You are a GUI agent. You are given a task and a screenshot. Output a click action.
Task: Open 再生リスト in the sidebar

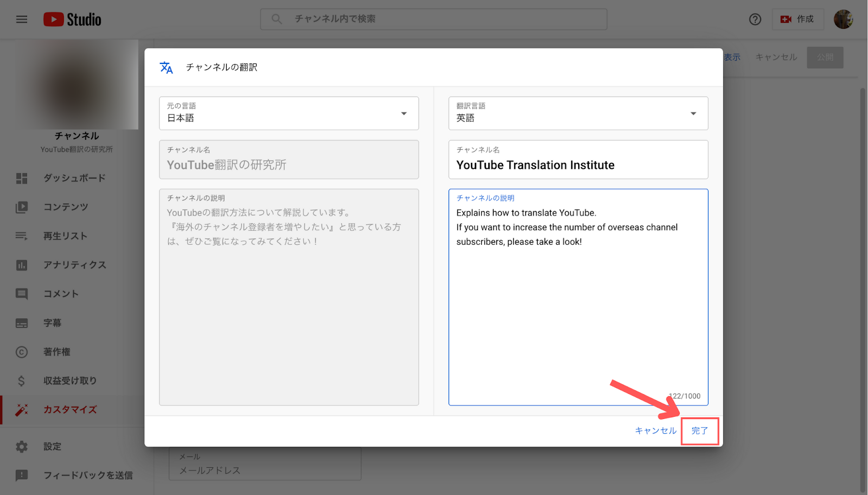click(x=65, y=236)
